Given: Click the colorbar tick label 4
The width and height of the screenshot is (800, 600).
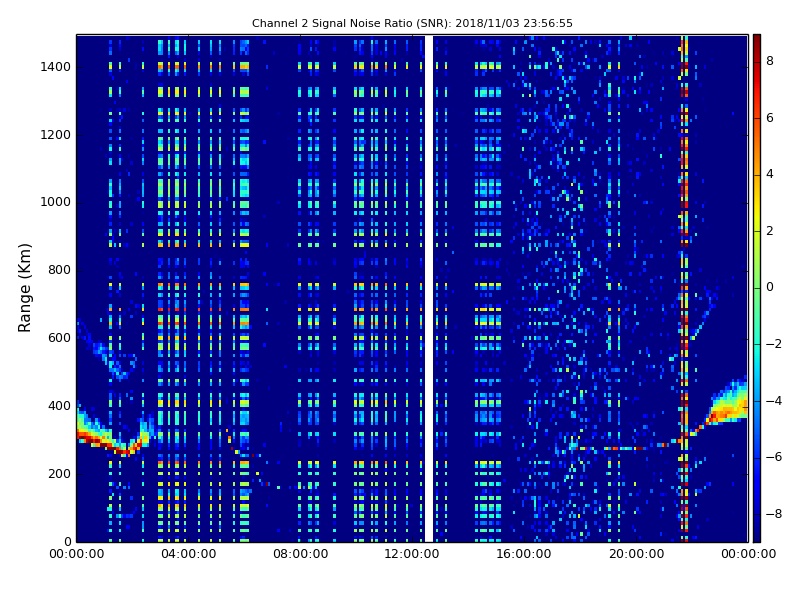Looking at the screenshot, I should [x=770, y=174].
